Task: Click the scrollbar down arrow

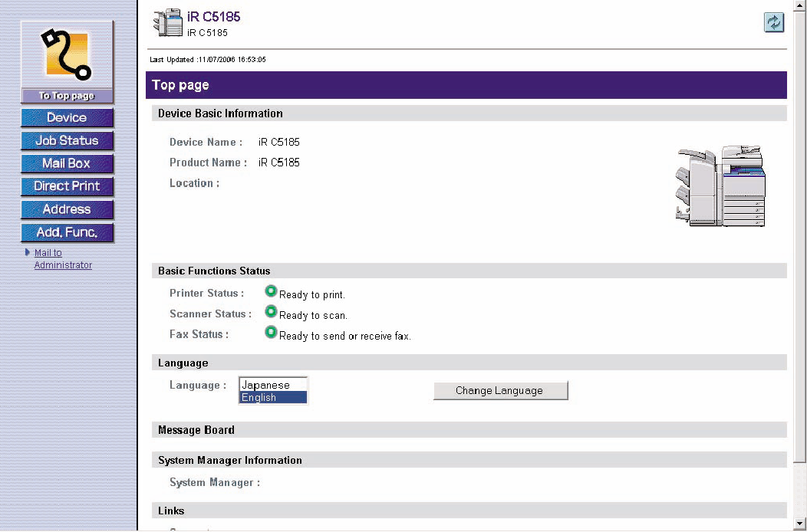Action: click(x=800, y=524)
